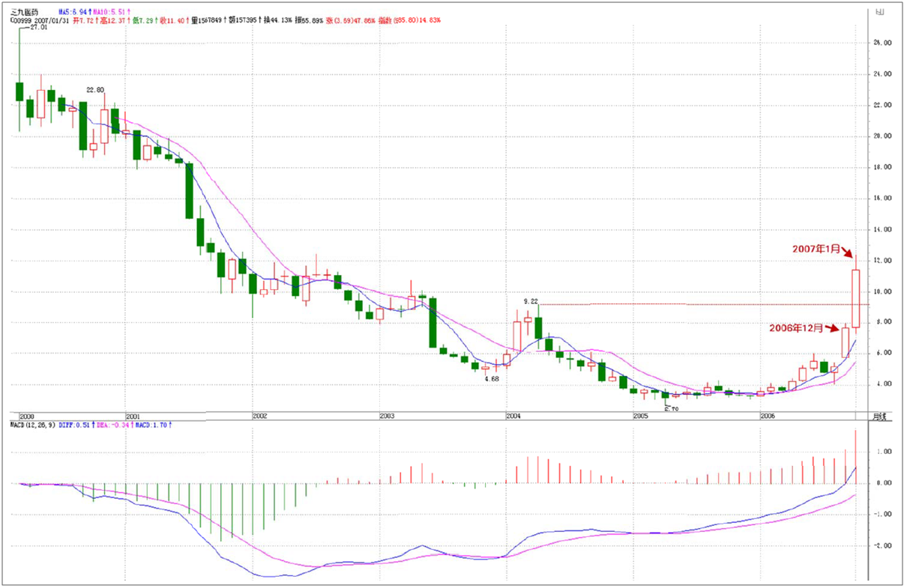The image size is (904, 588).
Task: Select the 2006 marker on the time axis
Action: pos(766,415)
